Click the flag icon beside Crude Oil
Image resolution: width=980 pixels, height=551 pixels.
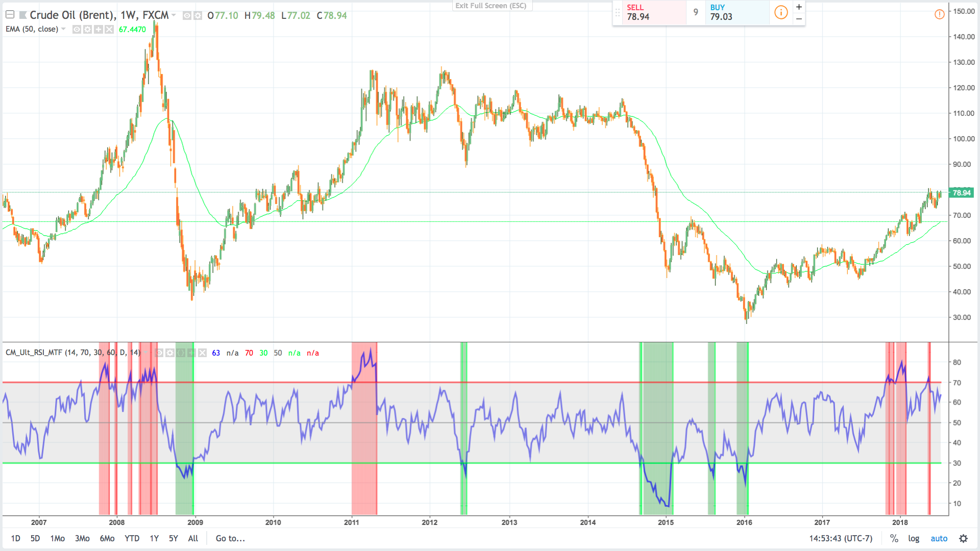[x=22, y=15]
